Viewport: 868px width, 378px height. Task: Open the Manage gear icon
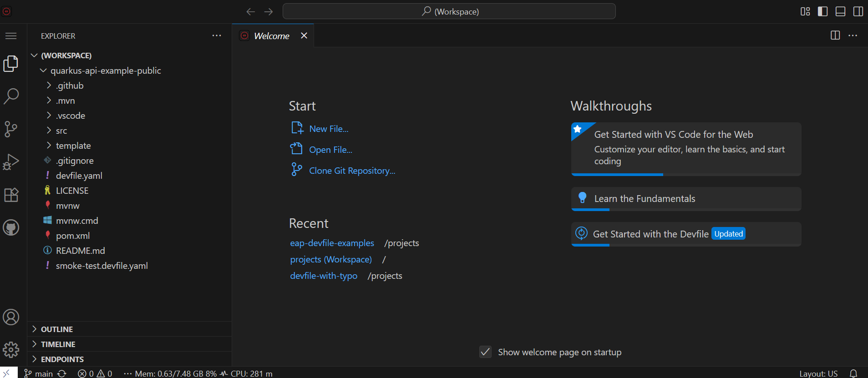[x=11, y=350]
